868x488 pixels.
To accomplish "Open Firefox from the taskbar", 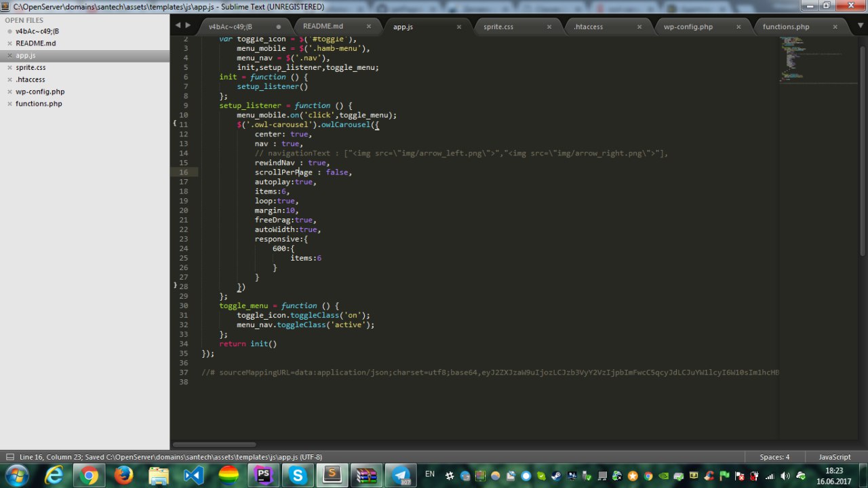I will [123, 476].
